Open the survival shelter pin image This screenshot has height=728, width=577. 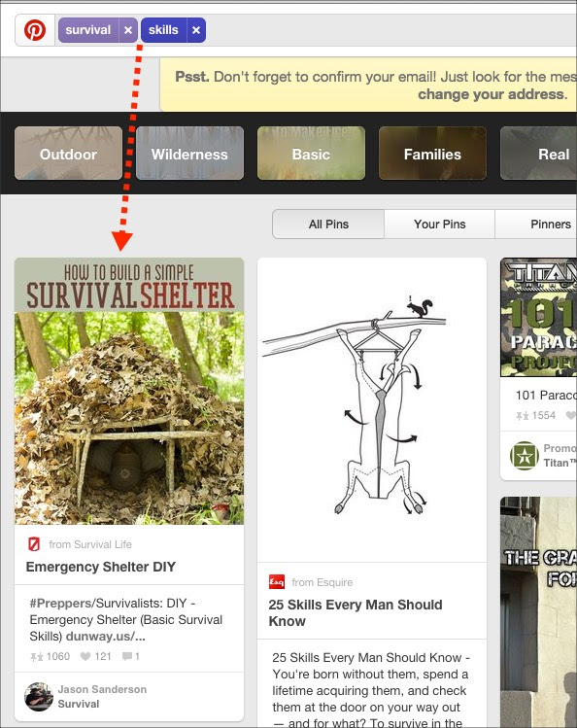(x=129, y=391)
